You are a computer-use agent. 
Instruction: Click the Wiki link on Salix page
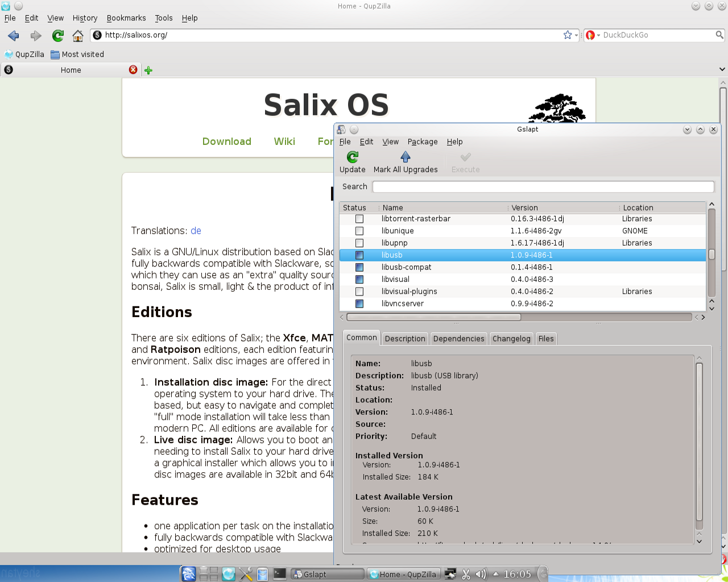[284, 142]
